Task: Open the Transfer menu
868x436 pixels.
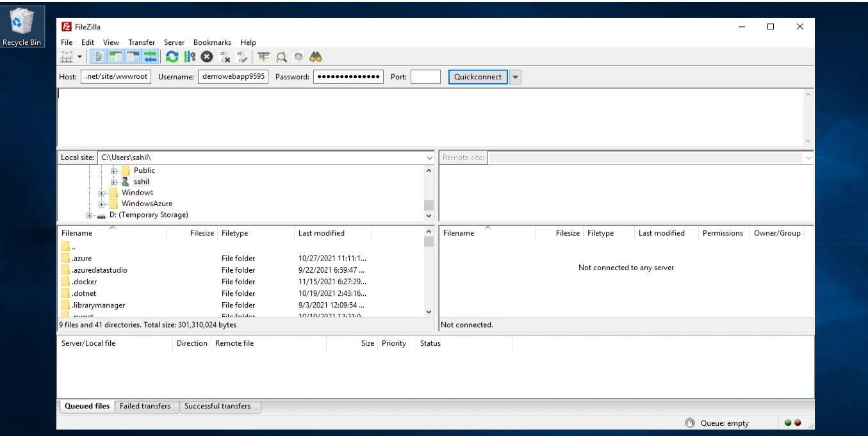Action: click(x=141, y=42)
